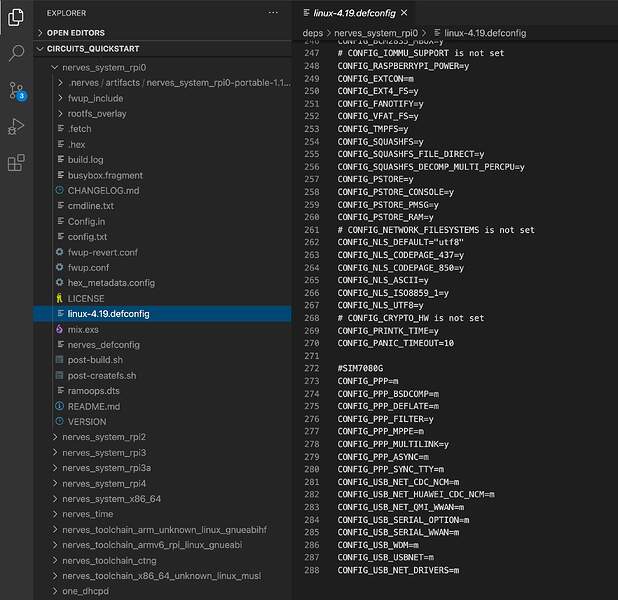Image resolution: width=618 pixels, height=600 pixels.
Task: Expand the OPEN EDITORS section
Action: 75,33
